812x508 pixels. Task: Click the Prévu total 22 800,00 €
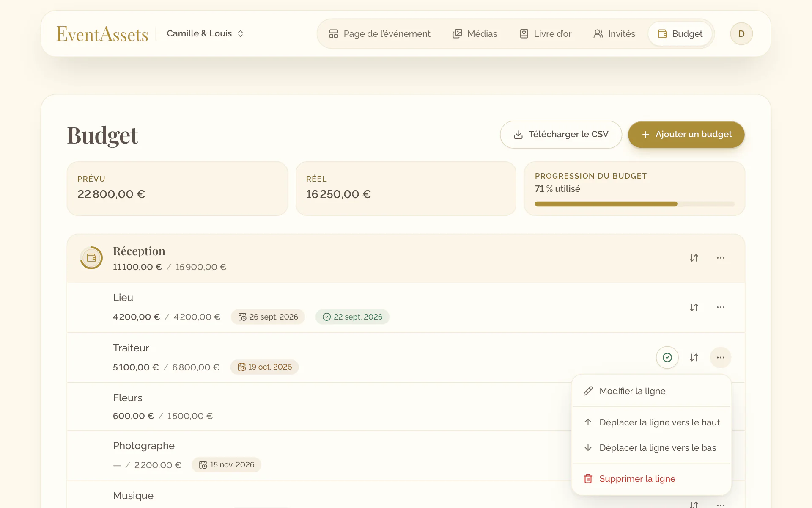tap(111, 194)
